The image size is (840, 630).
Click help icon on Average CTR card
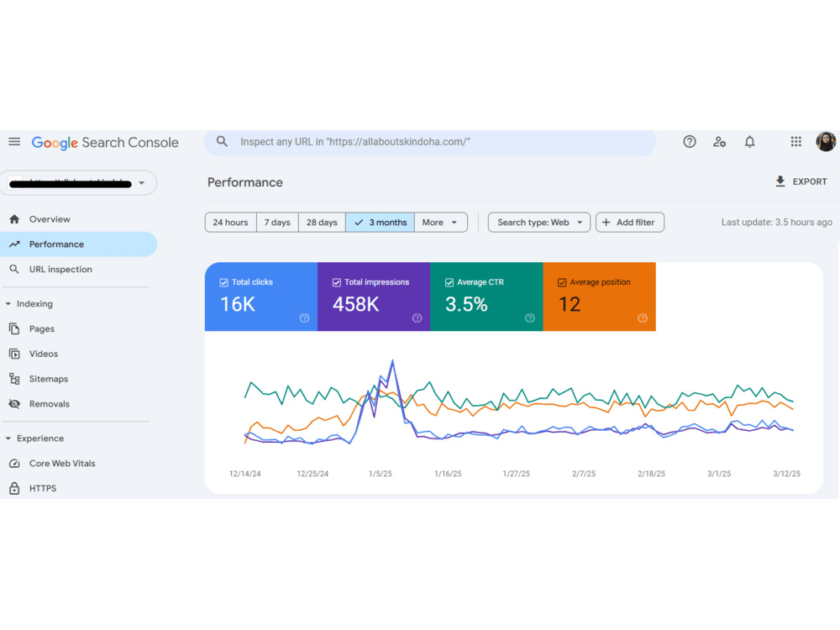(x=530, y=318)
